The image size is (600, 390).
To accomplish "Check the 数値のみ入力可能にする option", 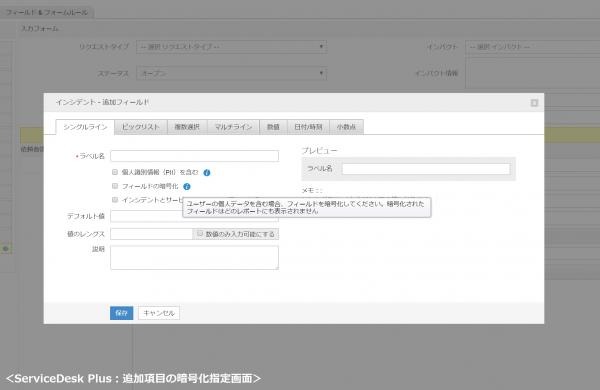I will [200, 233].
